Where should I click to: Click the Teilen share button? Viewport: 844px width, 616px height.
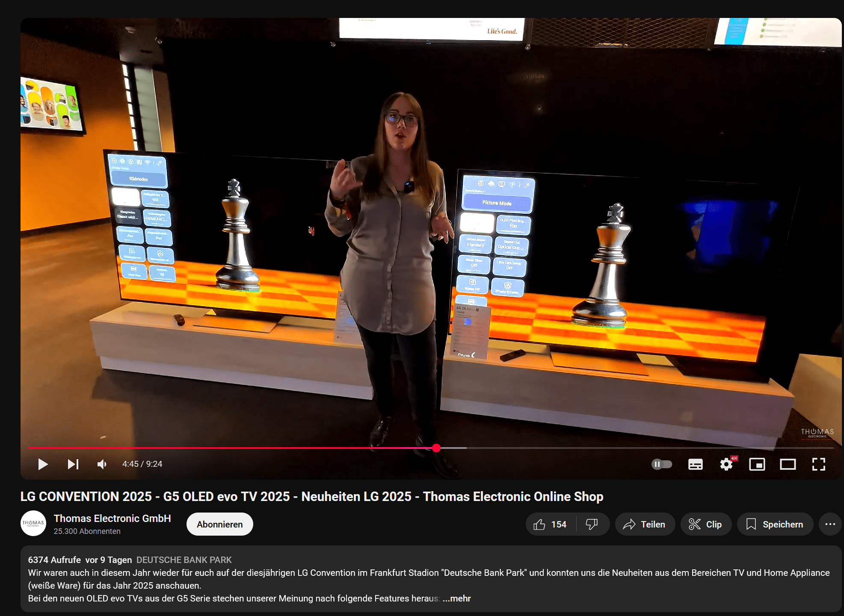[x=645, y=524]
